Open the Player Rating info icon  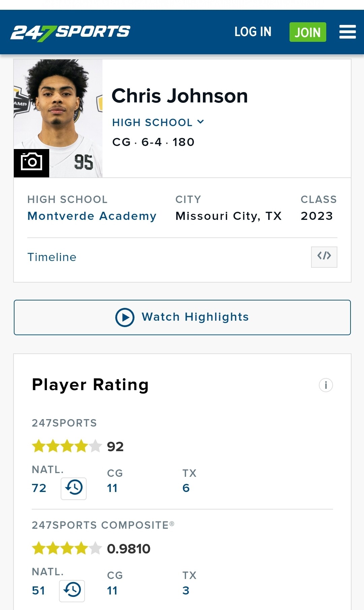[x=326, y=385]
